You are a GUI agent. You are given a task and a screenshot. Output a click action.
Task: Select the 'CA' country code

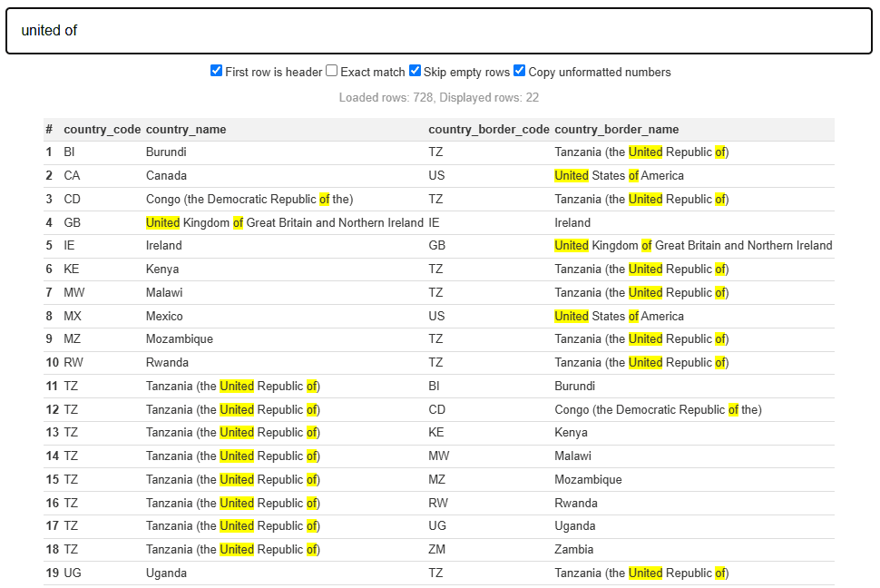pos(72,176)
